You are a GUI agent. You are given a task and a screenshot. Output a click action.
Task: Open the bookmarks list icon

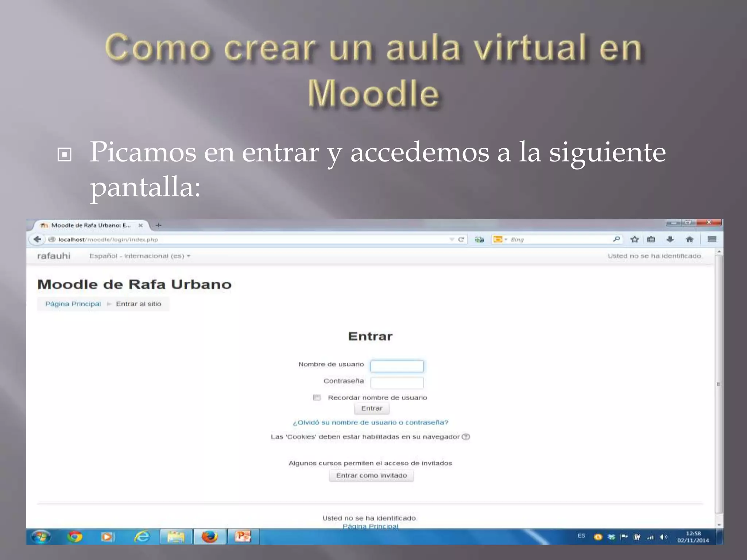pos(651,239)
